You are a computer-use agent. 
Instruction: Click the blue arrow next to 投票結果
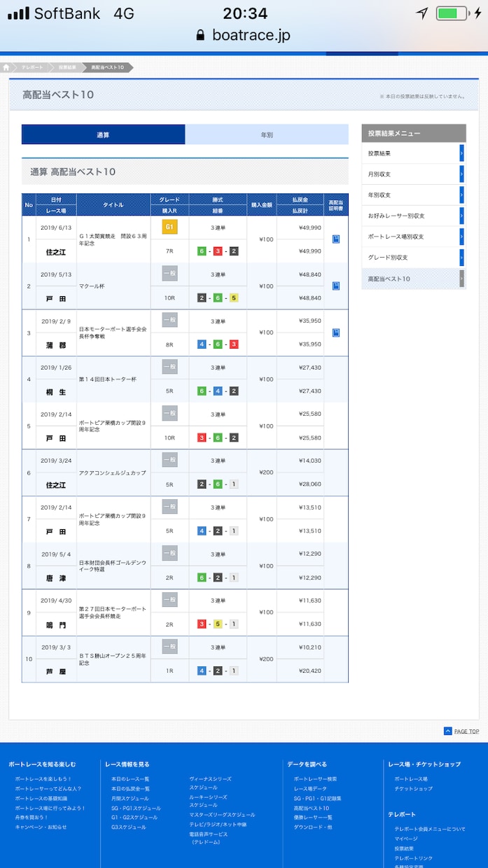pos(461,153)
